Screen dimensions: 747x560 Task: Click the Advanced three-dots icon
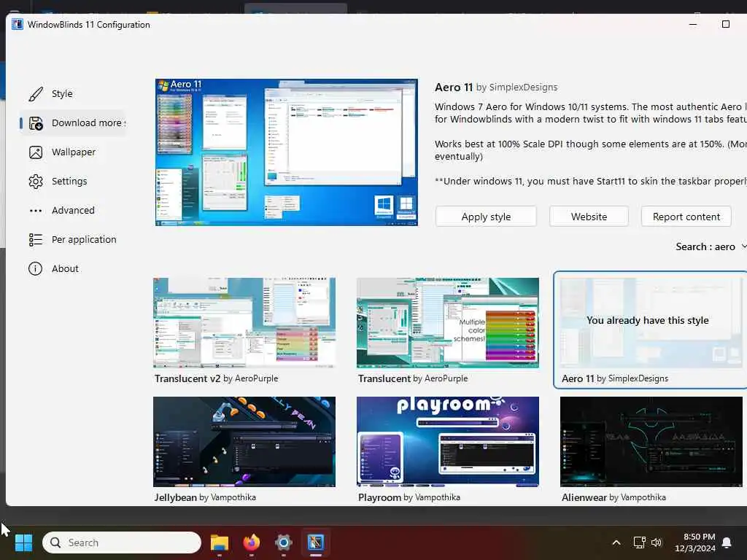pyautogui.click(x=36, y=211)
